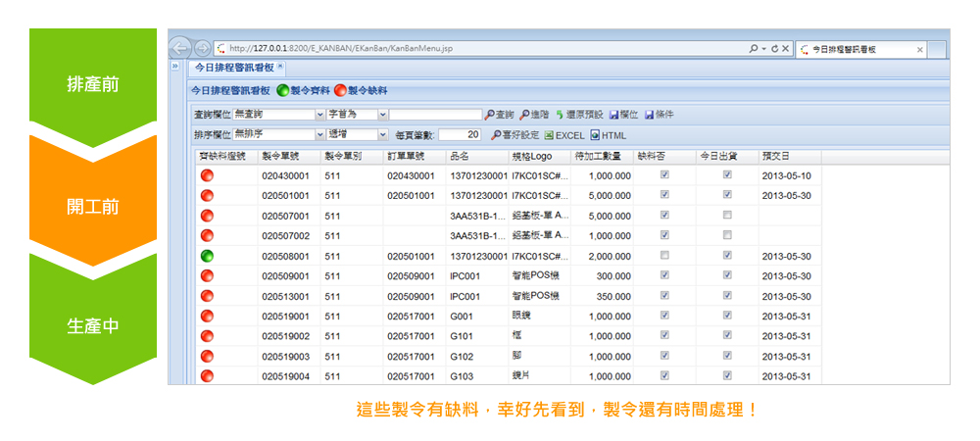Click the 還原預設 restore defaults icon
The image size is (980, 441).
pyautogui.click(x=560, y=115)
